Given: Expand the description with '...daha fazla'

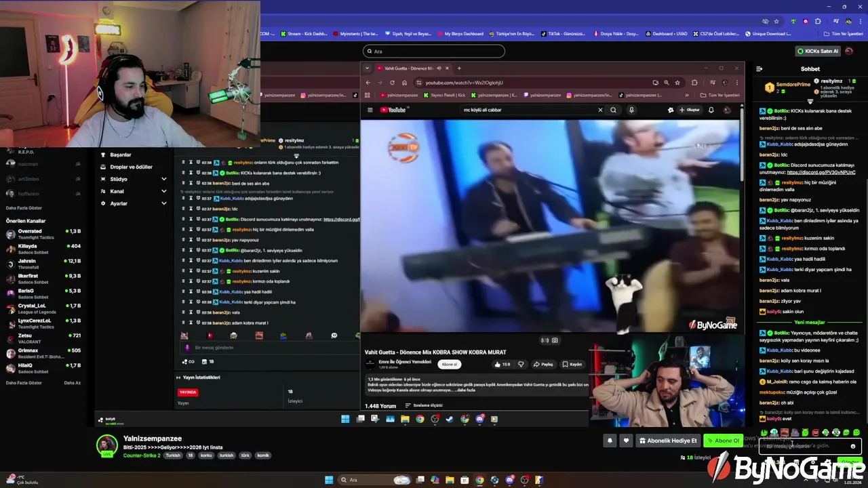Looking at the screenshot, I should click(465, 390).
